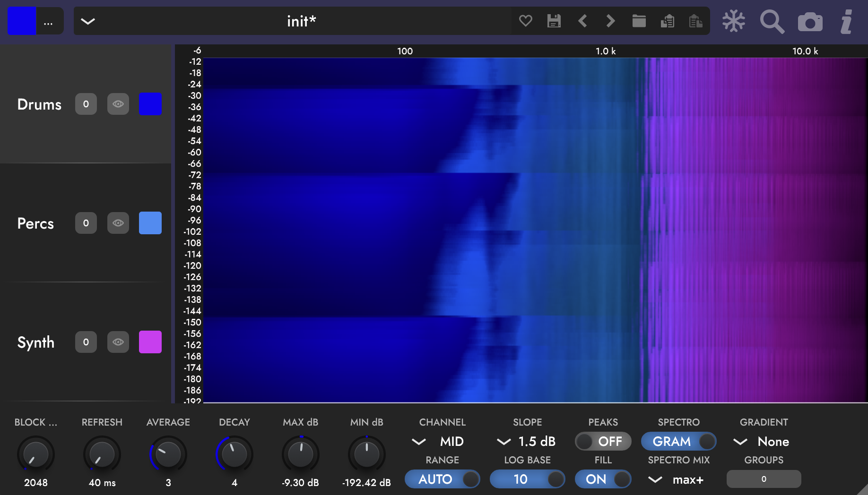Favorite the current preset with the heart icon
This screenshot has height=495, width=868.
click(525, 21)
